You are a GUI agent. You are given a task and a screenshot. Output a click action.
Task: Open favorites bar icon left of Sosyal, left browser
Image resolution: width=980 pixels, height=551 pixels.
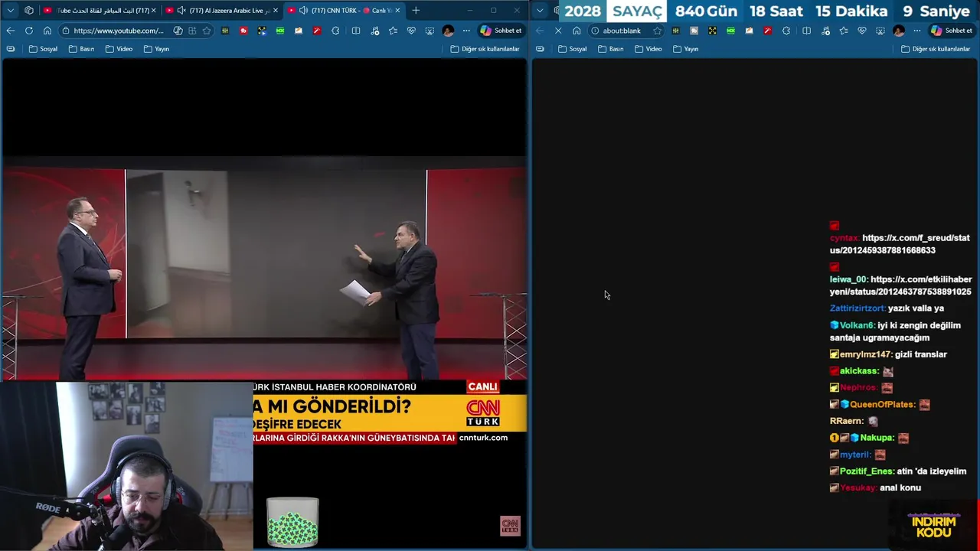click(10, 49)
